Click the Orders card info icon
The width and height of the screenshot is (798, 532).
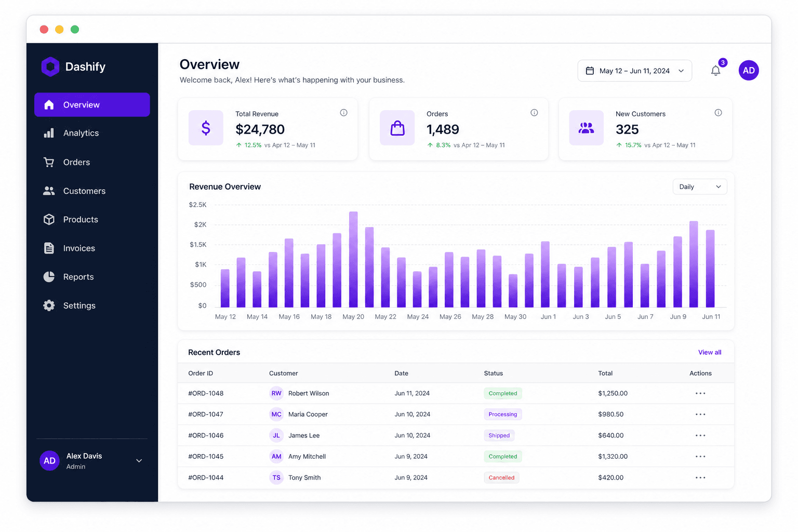pos(534,113)
